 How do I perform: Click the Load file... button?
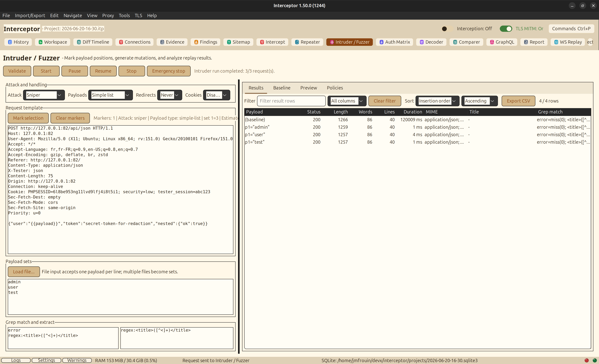pos(24,271)
